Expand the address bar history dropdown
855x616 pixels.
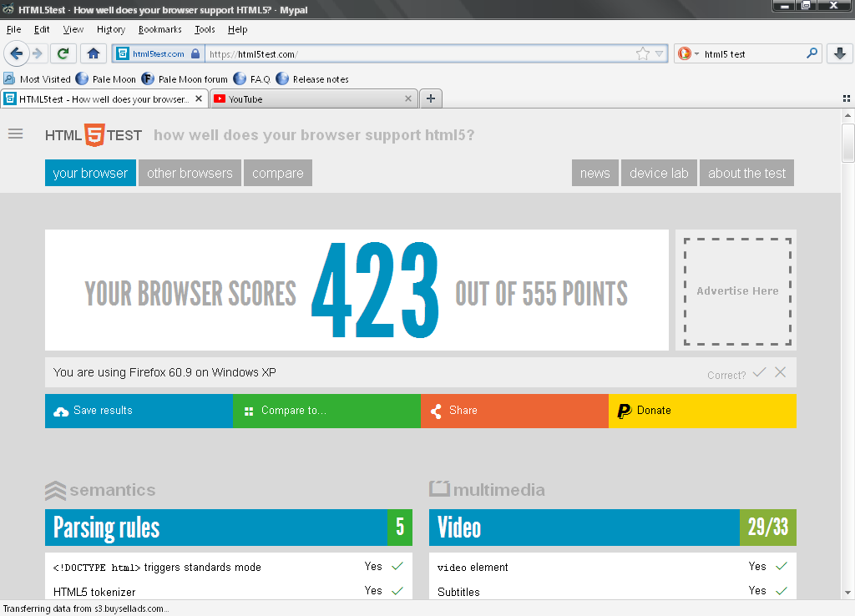pyautogui.click(x=660, y=53)
